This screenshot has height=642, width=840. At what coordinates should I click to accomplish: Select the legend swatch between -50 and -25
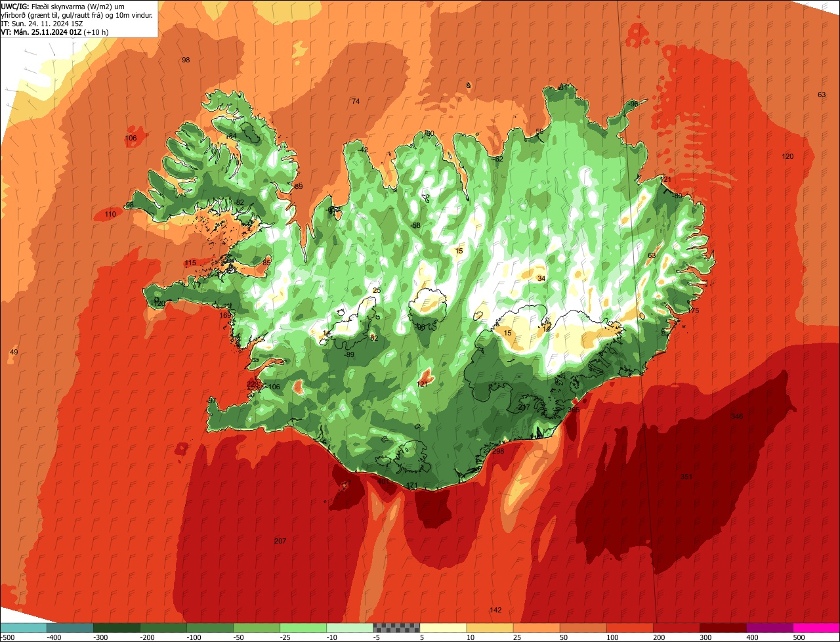(x=256, y=628)
